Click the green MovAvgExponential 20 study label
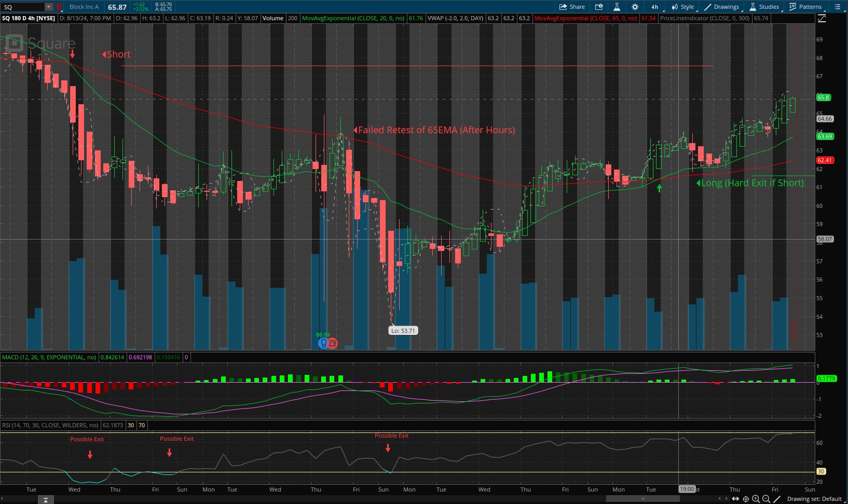Viewport: 848px width, 504px height. (x=353, y=18)
